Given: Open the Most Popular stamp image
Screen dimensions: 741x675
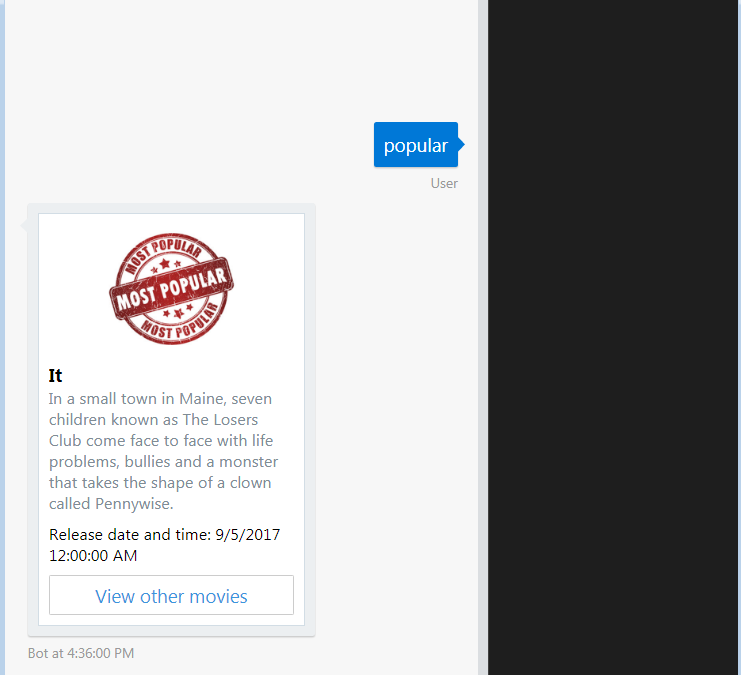Looking at the screenshot, I should (x=171, y=288).
